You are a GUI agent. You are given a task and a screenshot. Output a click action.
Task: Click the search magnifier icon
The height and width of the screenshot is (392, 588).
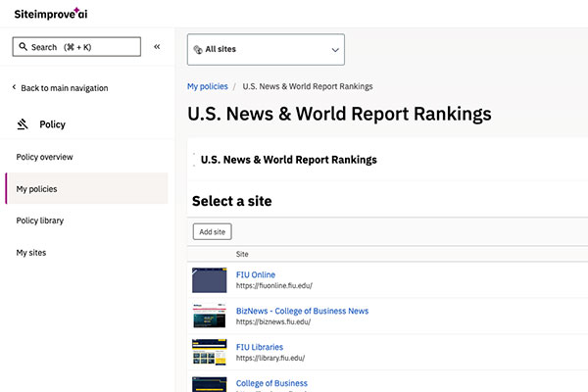pos(23,46)
